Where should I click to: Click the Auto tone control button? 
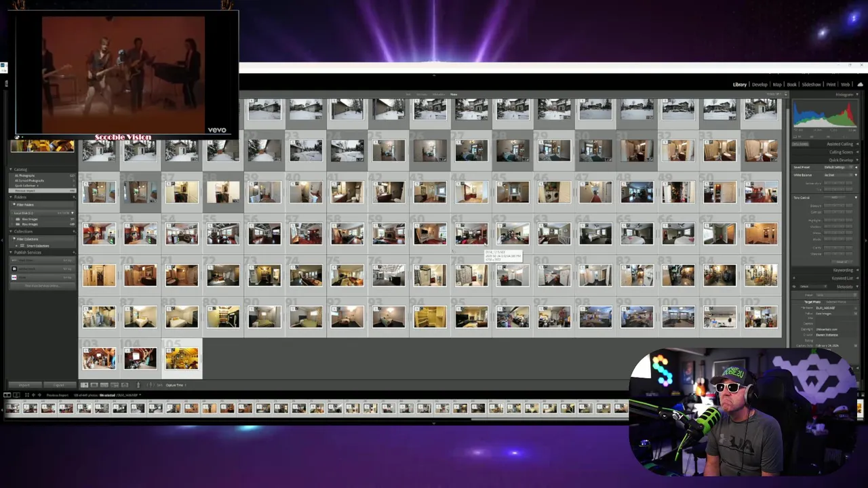pyautogui.click(x=833, y=198)
